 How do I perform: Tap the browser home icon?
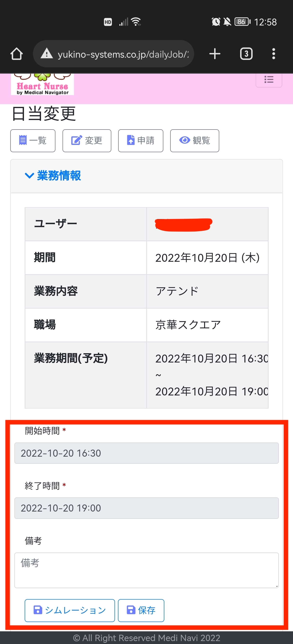coord(17,54)
